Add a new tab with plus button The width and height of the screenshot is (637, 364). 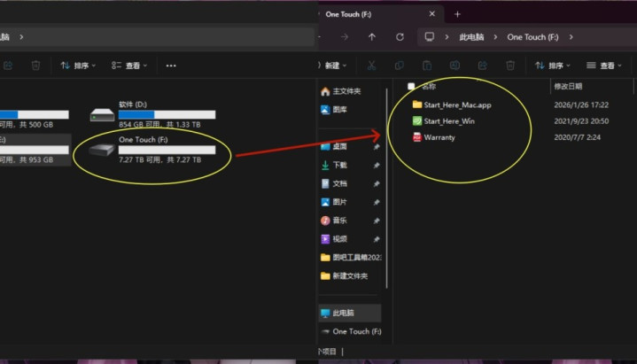coord(457,13)
